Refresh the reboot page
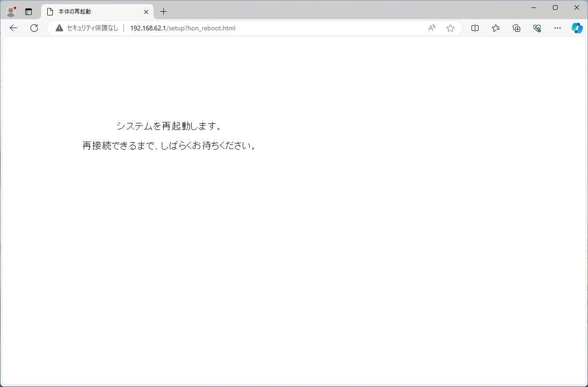The image size is (588, 387). tap(34, 28)
